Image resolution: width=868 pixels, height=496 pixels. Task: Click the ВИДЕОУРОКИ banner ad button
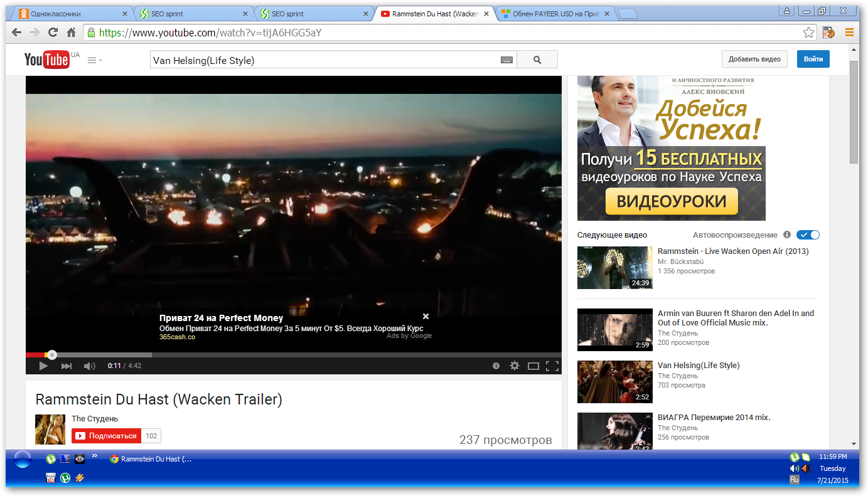pos(672,201)
